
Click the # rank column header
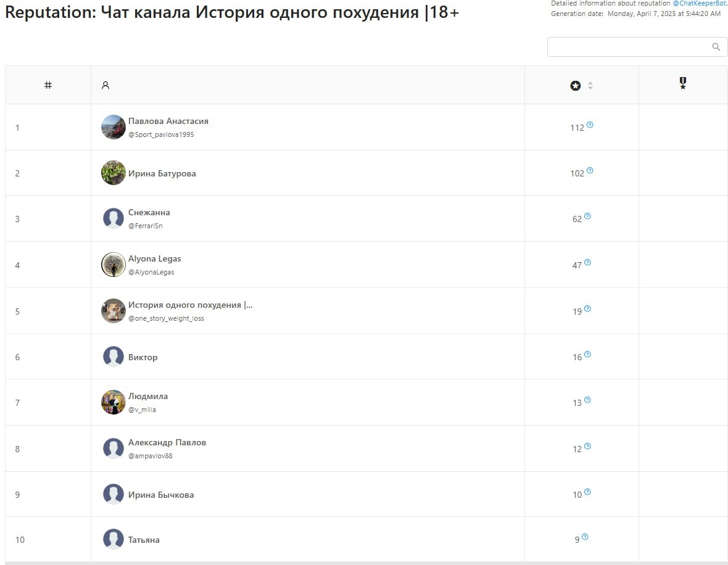(48, 85)
